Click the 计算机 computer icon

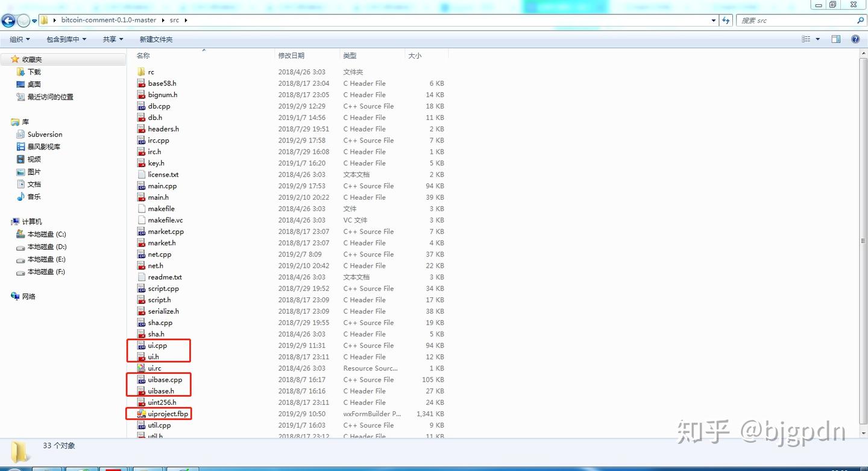(x=15, y=221)
